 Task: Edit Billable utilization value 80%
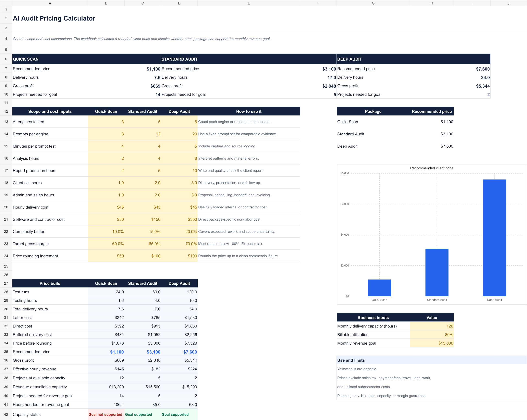pyautogui.click(x=432, y=335)
